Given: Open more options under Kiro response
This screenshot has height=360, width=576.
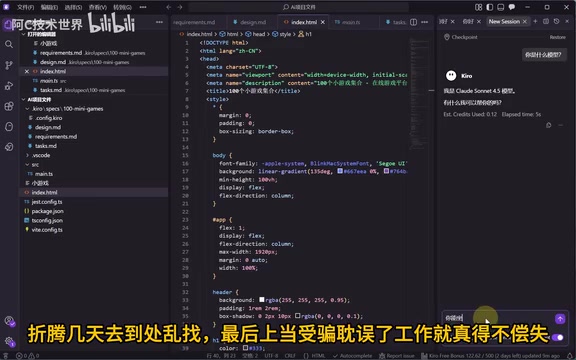Looking at the screenshot, I should click(x=561, y=125).
